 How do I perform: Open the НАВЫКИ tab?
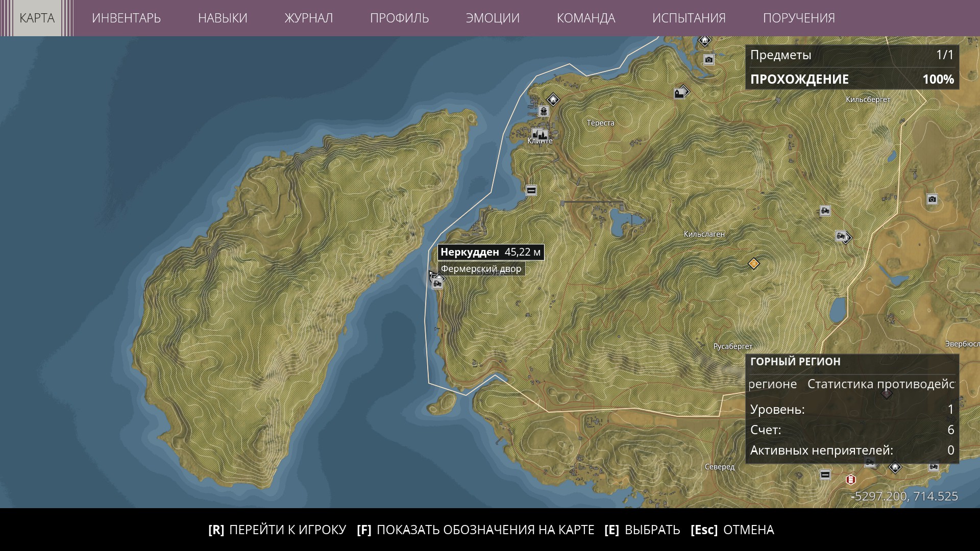click(x=223, y=18)
